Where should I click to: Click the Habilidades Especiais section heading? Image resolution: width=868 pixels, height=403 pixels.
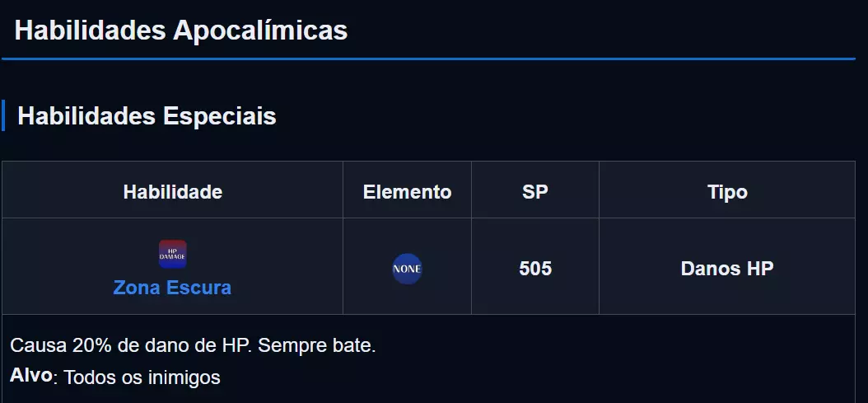[x=147, y=116]
